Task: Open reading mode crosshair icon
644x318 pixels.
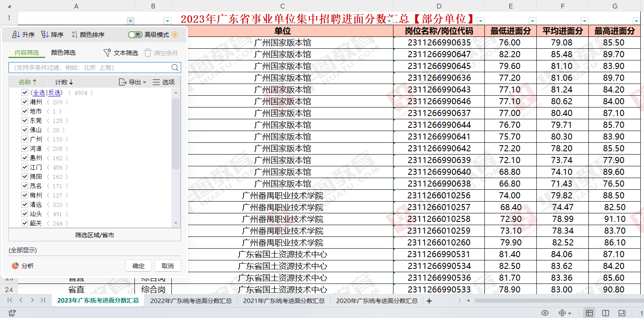Action: pos(562,313)
